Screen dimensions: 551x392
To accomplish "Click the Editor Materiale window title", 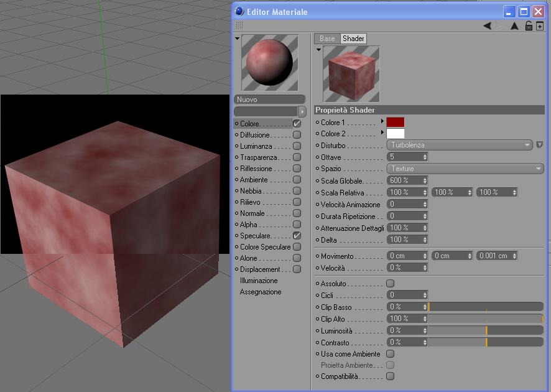I will [277, 12].
